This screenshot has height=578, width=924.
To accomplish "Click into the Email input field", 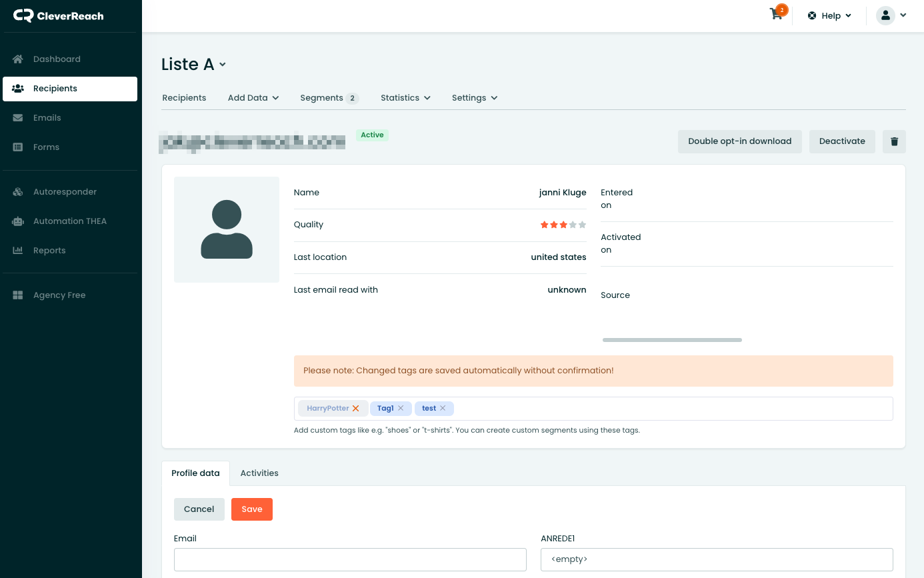I will (x=350, y=560).
